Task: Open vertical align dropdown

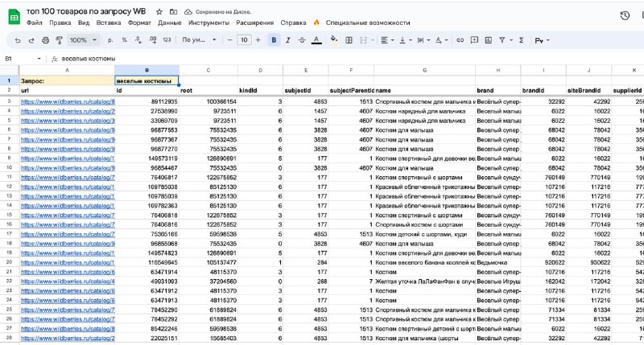Action: (x=406, y=40)
